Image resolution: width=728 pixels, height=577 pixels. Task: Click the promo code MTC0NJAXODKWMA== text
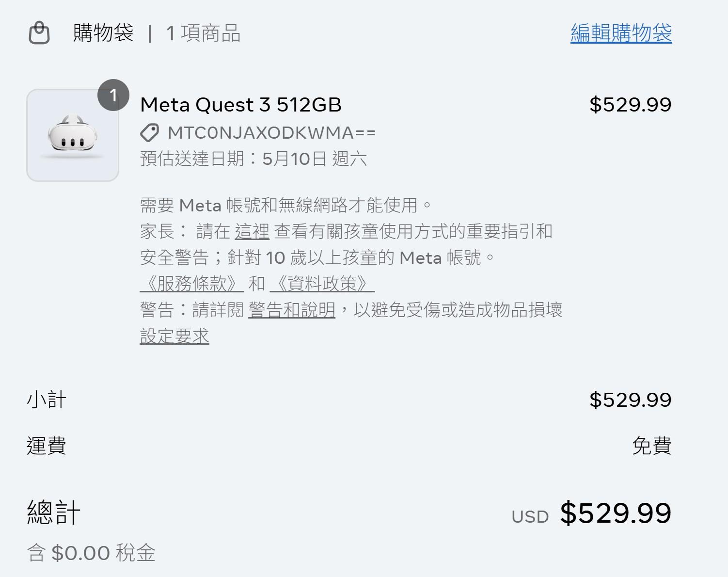[271, 132]
